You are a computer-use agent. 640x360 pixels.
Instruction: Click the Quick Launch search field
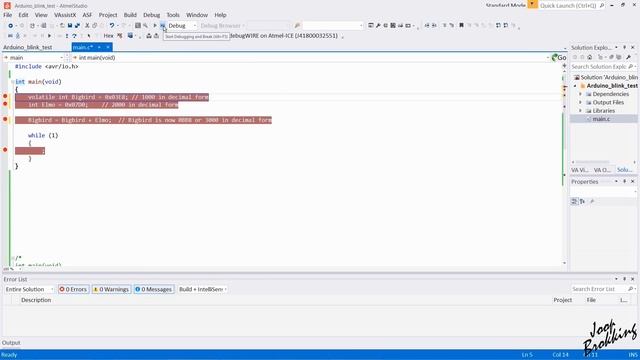[572, 5]
